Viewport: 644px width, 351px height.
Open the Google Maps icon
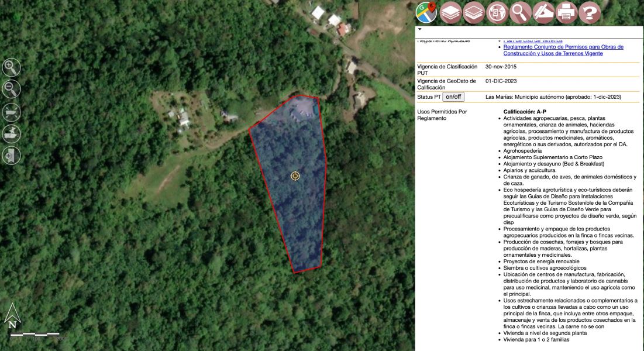coord(426,12)
